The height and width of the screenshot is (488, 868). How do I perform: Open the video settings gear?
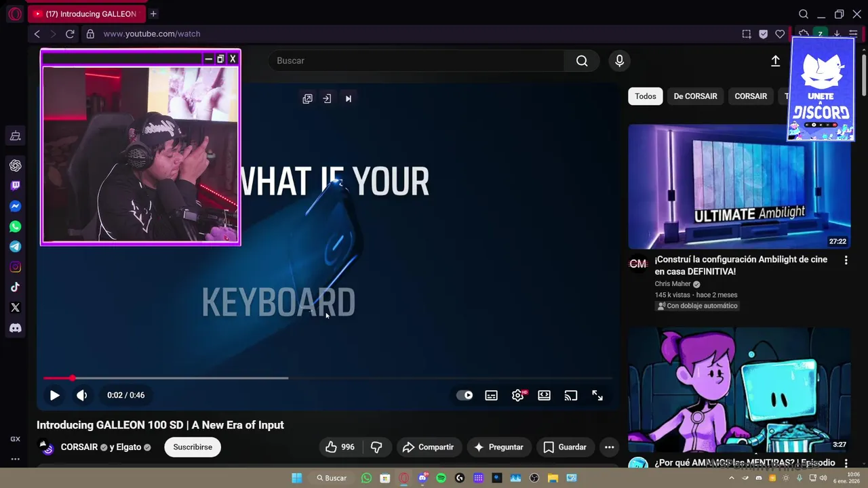point(518,395)
